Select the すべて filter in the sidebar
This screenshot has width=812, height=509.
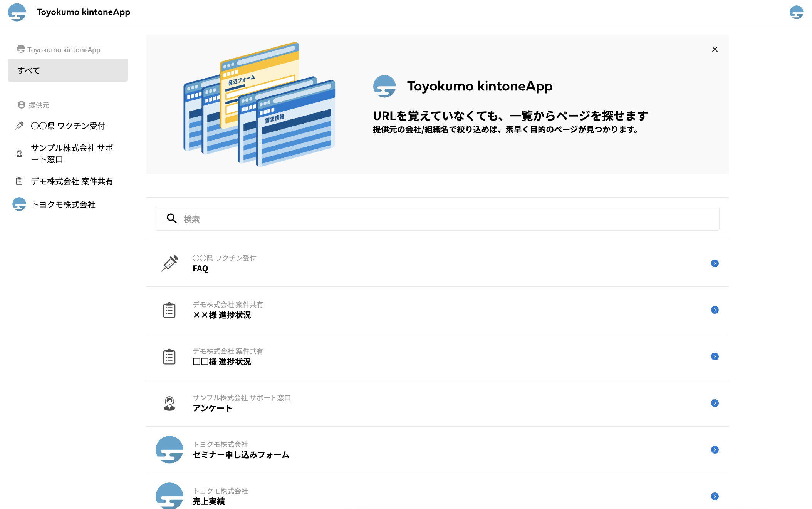click(68, 70)
